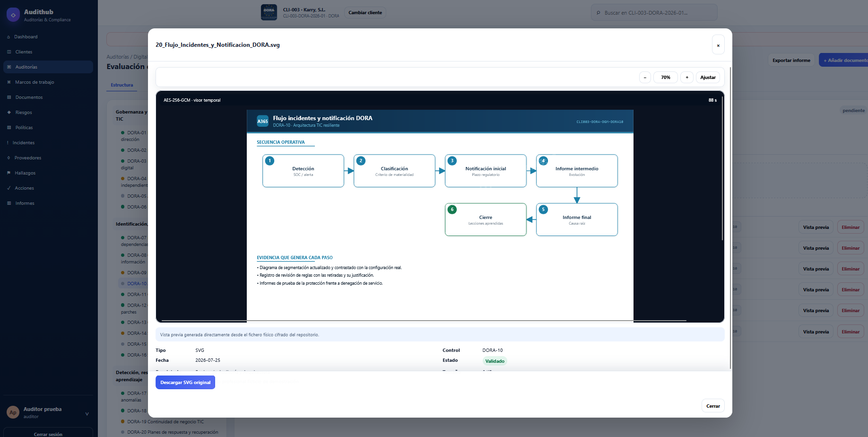Viewport: 868px width, 437px height.
Task: Click Cerrar sesión in the sidebar
Action: [48, 434]
